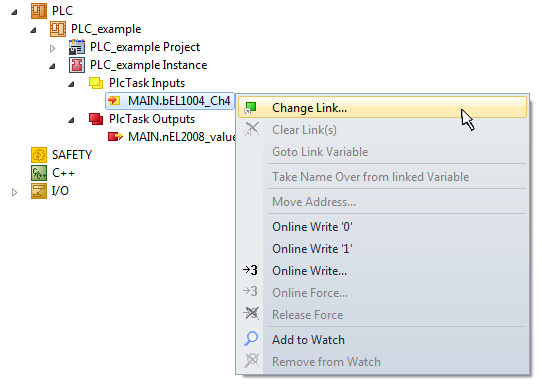The image size is (542, 384).
Task: Select the yellow SAFETY node icon
Action: point(39,155)
